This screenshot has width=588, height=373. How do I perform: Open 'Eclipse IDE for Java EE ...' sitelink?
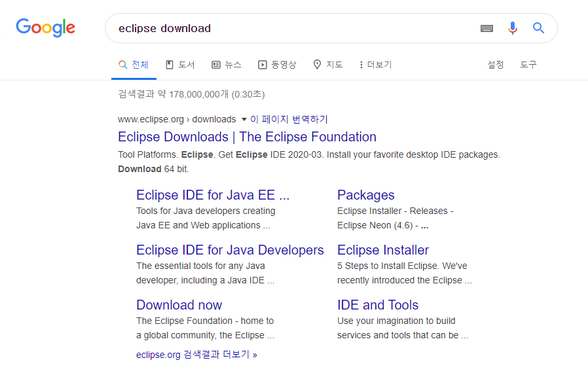click(213, 195)
